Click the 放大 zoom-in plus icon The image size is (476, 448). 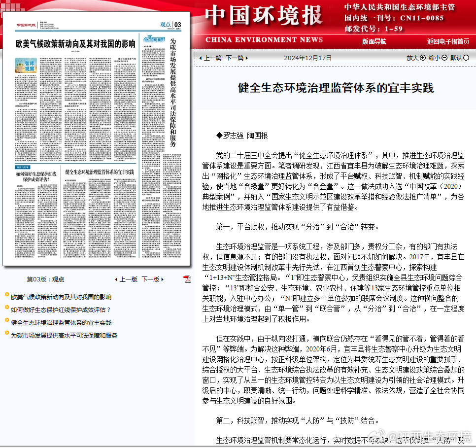(x=423, y=58)
